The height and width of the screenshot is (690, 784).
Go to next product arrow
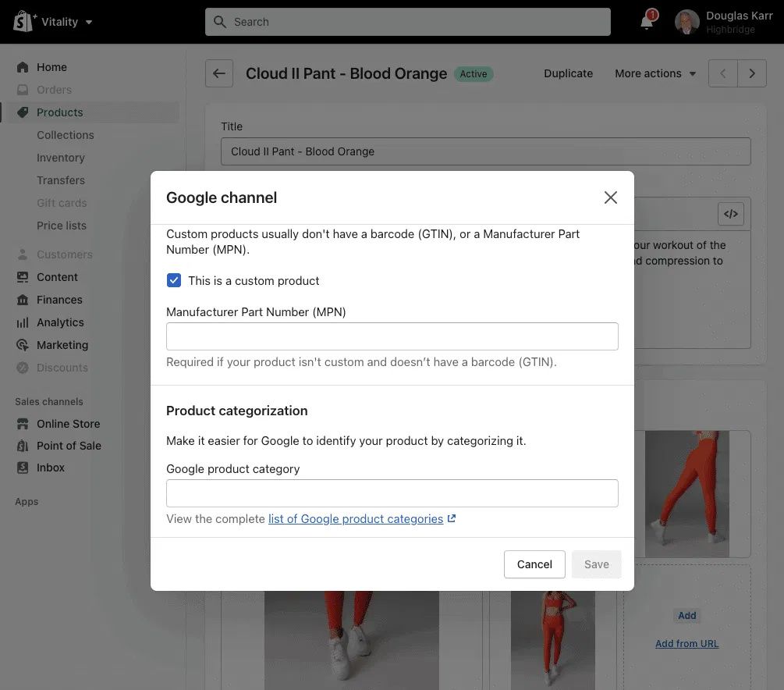tap(752, 73)
